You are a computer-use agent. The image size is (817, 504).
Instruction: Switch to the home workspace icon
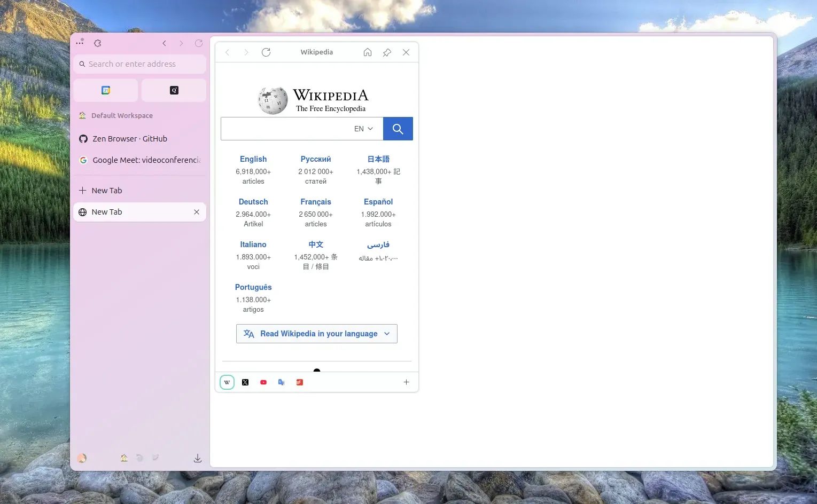click(124, 458)
